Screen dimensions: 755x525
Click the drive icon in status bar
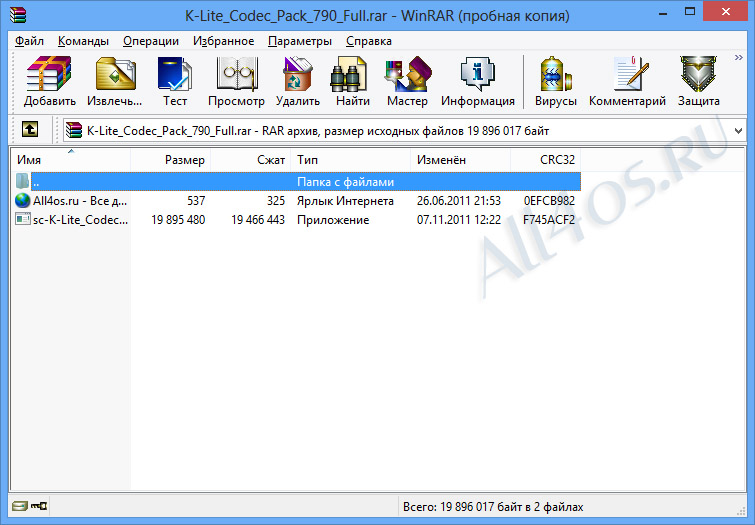click(20, 506)
